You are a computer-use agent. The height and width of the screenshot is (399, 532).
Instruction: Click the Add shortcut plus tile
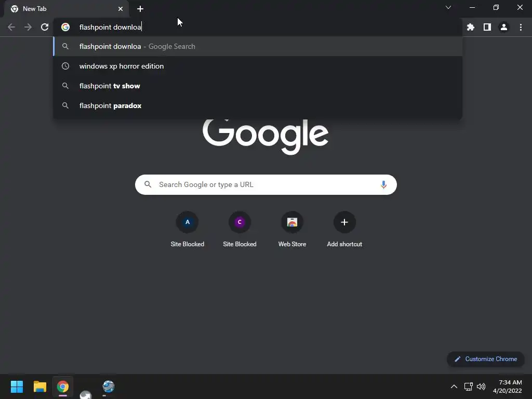[344, 229]
